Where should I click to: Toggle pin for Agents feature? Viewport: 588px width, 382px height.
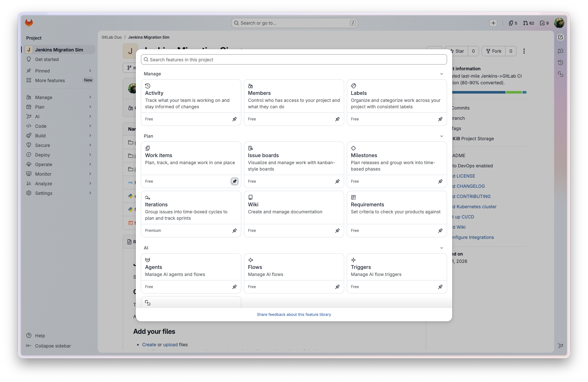click(x=235, y=287)
